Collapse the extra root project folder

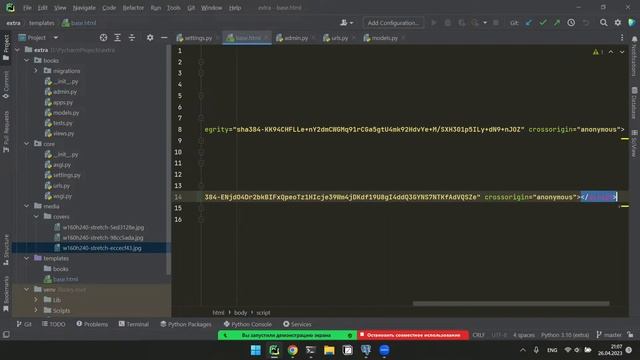(x=17, y=50)
